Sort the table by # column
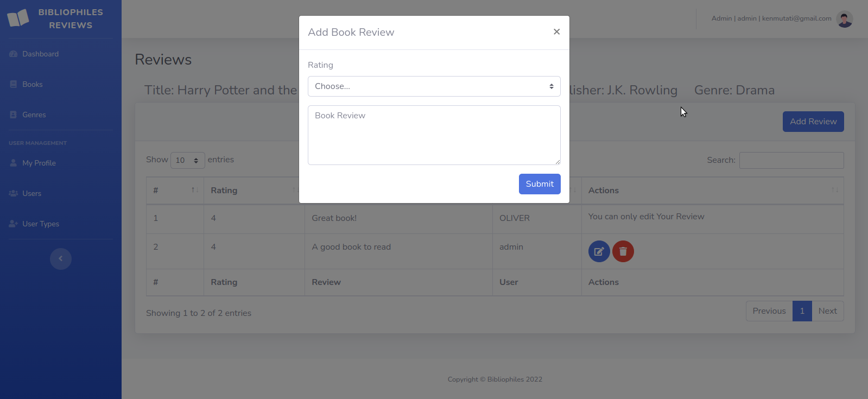The image size is (868, 399). coord(175,191)
